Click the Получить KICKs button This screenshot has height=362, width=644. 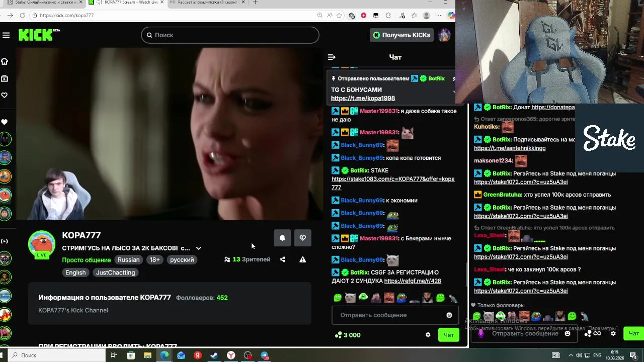coord(401,35)
